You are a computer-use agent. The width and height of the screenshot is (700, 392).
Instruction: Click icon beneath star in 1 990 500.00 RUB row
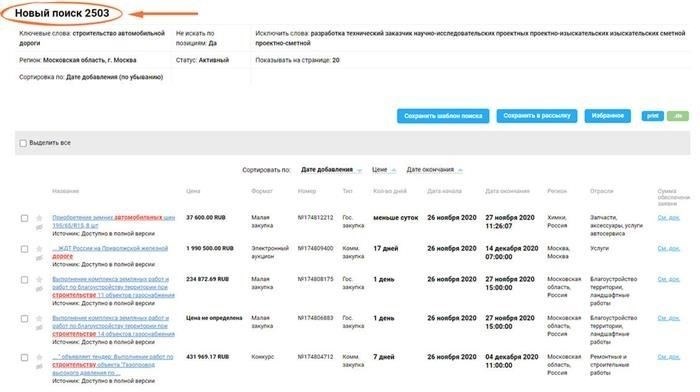(39, 258)
